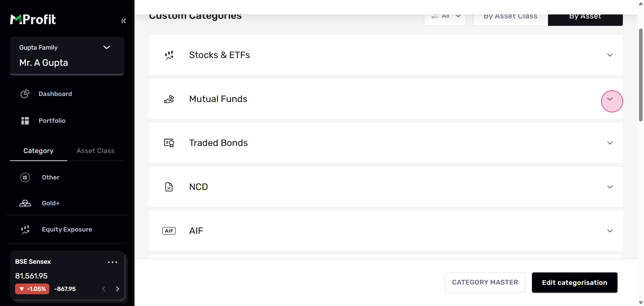Expand the Mutual Funds section
The width and height of the screenshot is (644, 306).
610,99
